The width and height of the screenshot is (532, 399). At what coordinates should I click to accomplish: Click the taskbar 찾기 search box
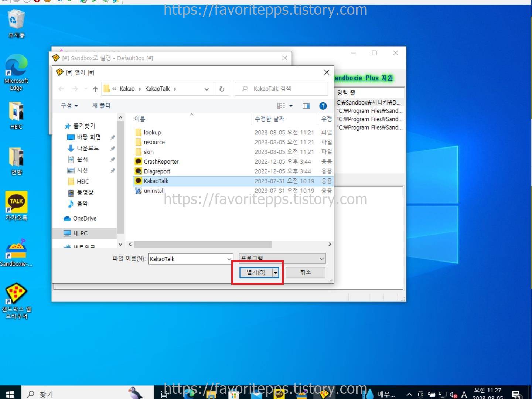coord(87,394)
